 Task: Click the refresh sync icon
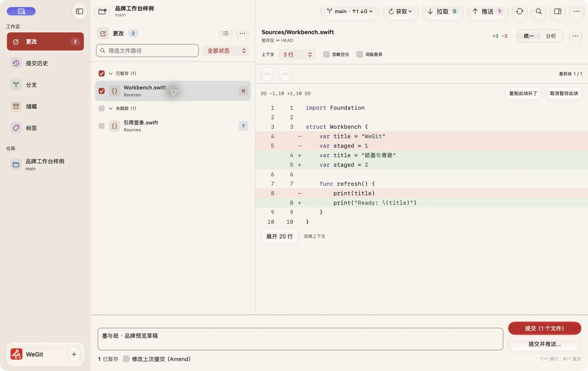pyautogui.click(x=520, y=11)
